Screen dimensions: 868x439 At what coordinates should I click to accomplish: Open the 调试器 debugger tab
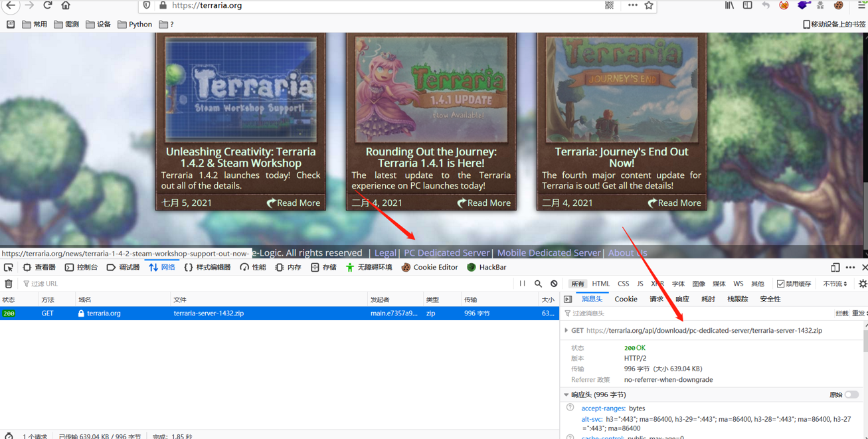(123, 268)
